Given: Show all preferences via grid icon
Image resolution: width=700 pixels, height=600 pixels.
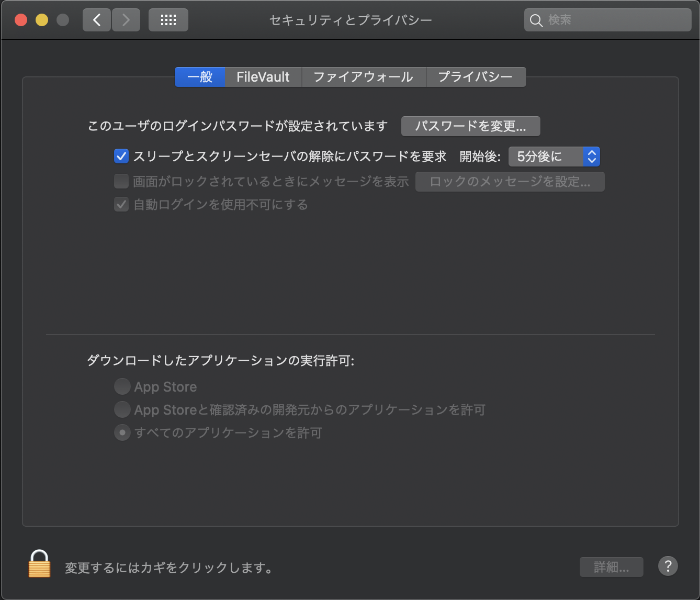Looking at the screenshot, I should 168,20.
